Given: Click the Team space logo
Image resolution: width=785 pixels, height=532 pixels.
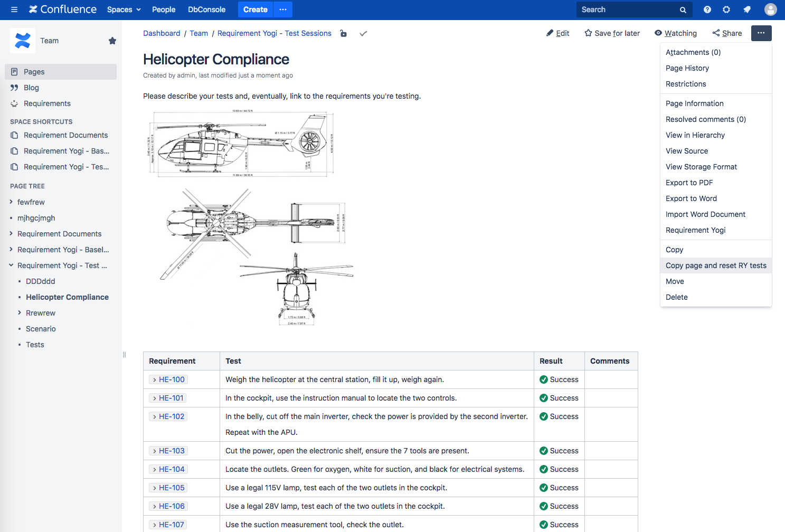Looking at the screenshot, I should [x=23, y=41].
